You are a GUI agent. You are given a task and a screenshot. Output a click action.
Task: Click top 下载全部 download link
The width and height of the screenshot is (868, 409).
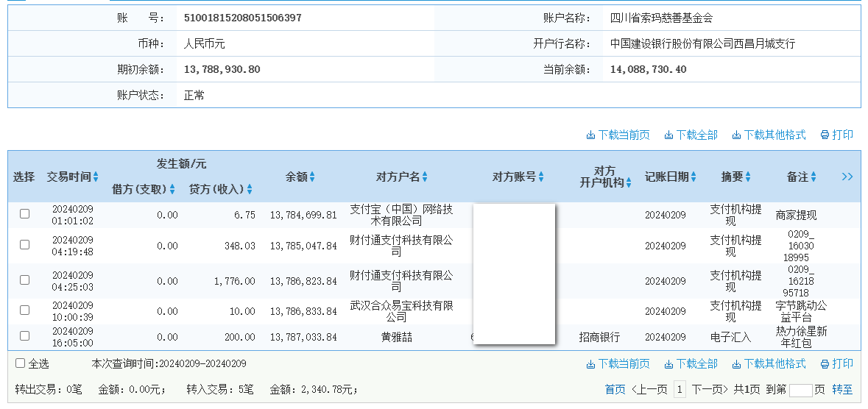coord(691,135)
